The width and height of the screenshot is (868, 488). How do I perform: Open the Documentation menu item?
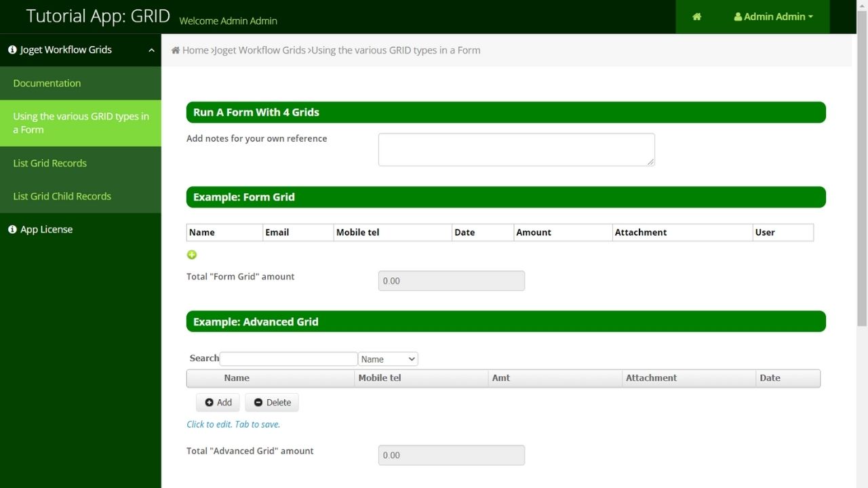[47, 83]
